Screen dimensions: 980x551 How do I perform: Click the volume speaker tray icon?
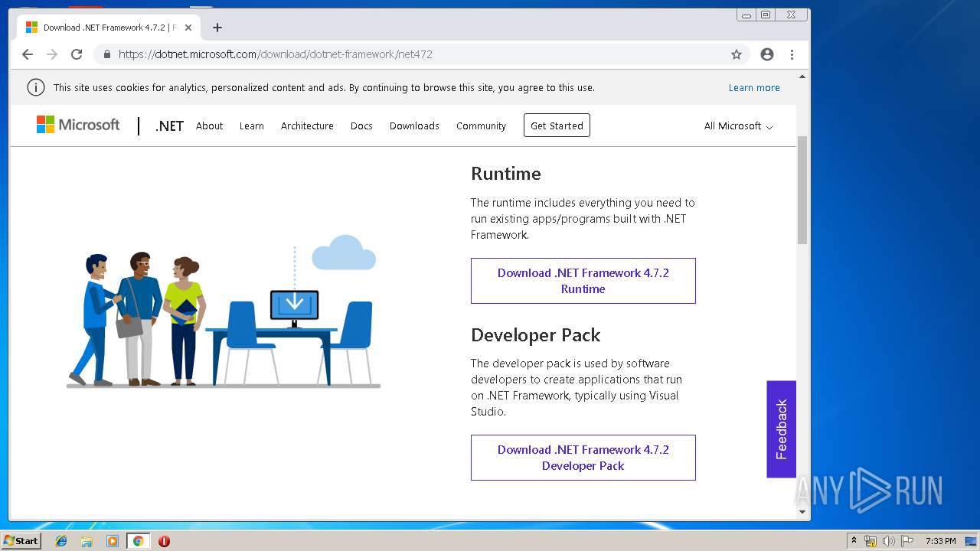pos(889,541)
